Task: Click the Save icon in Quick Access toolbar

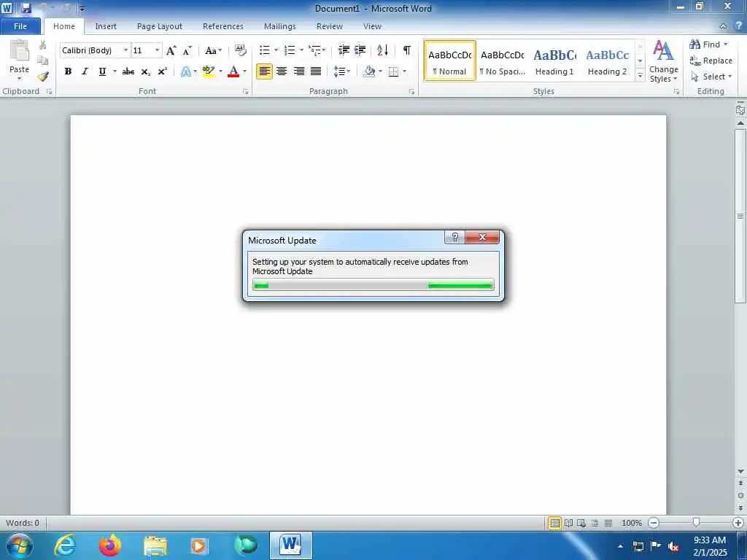Action: pos(26,8)
